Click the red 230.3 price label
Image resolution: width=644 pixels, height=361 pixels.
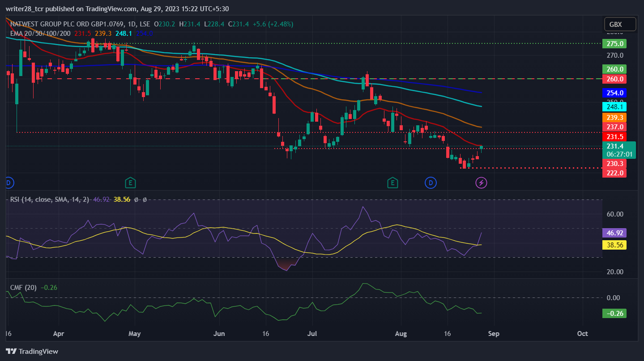click(x=614, y=163)
